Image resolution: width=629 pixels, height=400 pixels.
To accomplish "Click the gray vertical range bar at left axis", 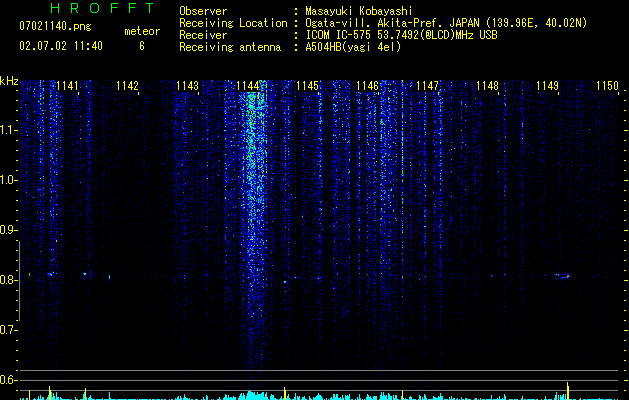I will coord(20,281).
